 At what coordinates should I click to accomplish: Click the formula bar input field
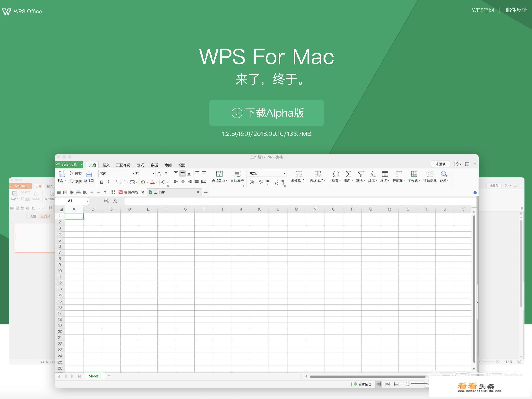pyautogui.click(x=300, y=201)
